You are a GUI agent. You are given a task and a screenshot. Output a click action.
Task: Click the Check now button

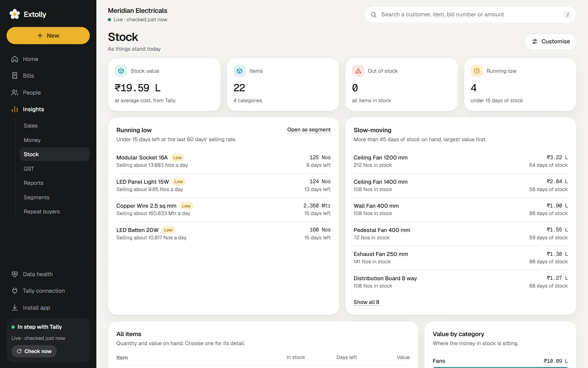coord(34,351)
